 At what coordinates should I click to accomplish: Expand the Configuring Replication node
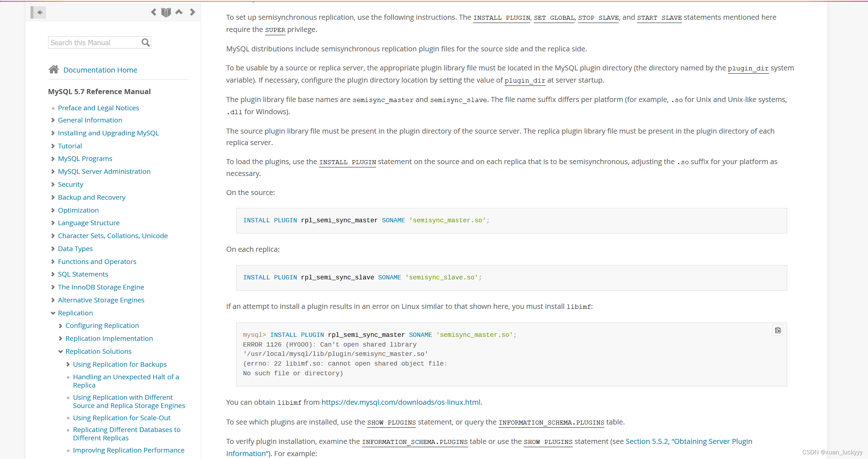coord(60,326)
